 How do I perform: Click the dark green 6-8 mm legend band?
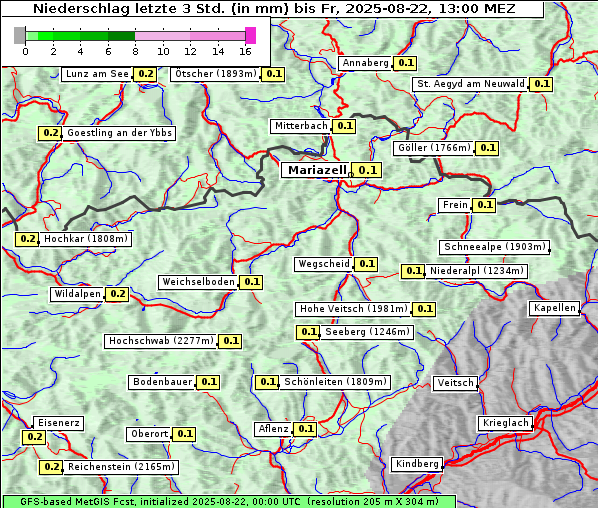tap(121, 36)
